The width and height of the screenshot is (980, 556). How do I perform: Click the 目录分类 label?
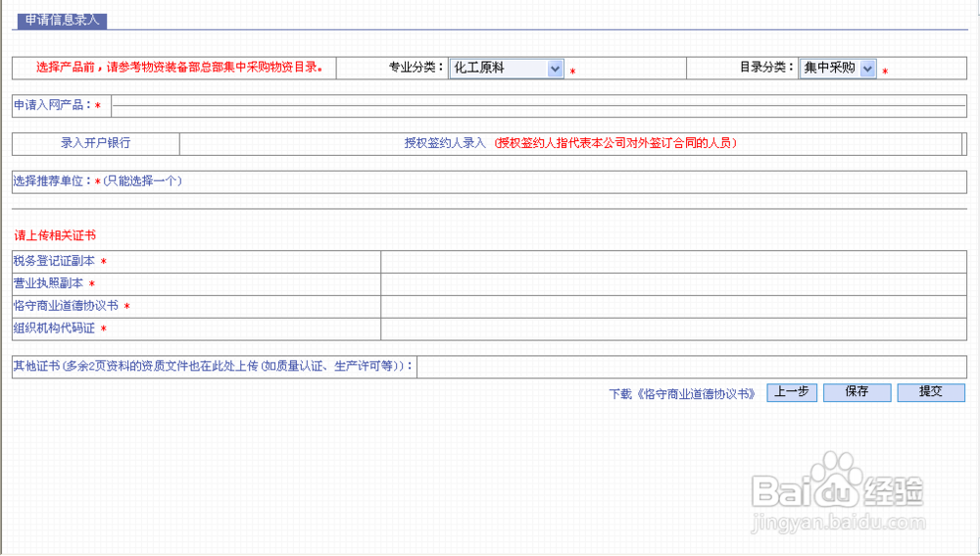click(766, 68)
